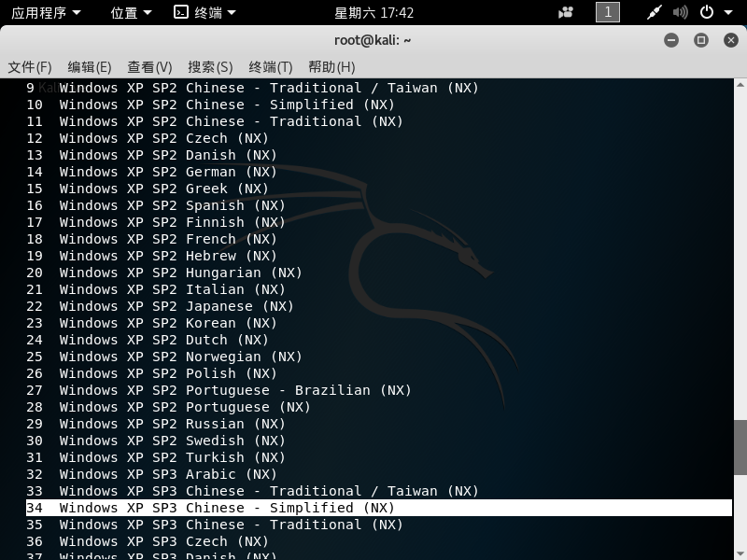Click the network connection icon
This screenshot has width=747, height=560.
coord(655,12)
